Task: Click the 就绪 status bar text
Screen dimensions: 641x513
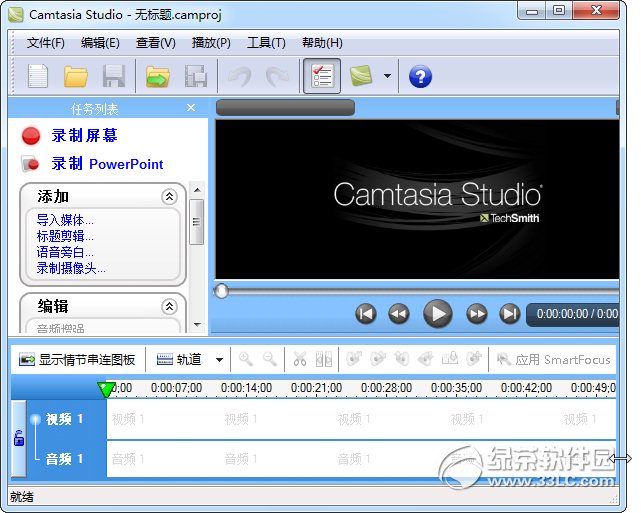Action: click(x=22, y=497)
